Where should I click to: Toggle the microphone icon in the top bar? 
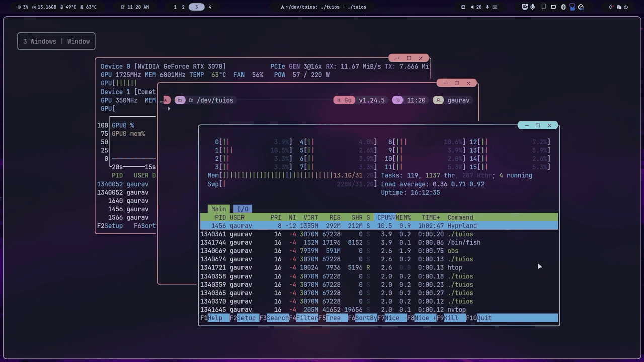pos(533,7)
